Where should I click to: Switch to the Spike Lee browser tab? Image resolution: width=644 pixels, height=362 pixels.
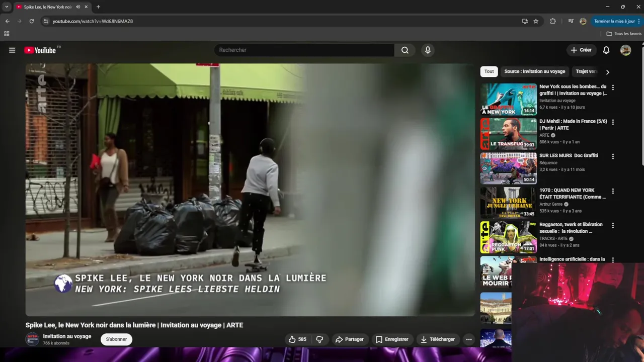pos(48,7)
